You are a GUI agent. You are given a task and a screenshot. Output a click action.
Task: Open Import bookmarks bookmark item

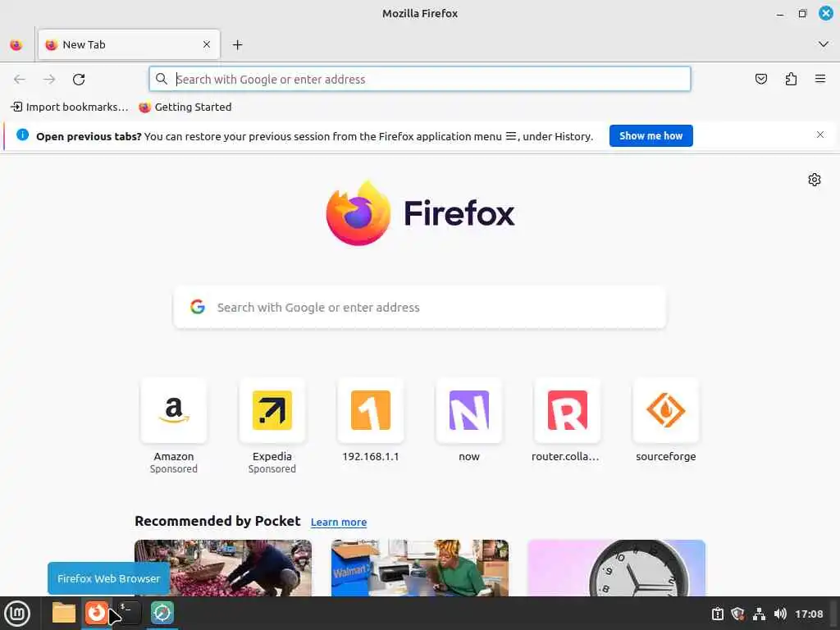pyautogui.click(x=70, y=107)
